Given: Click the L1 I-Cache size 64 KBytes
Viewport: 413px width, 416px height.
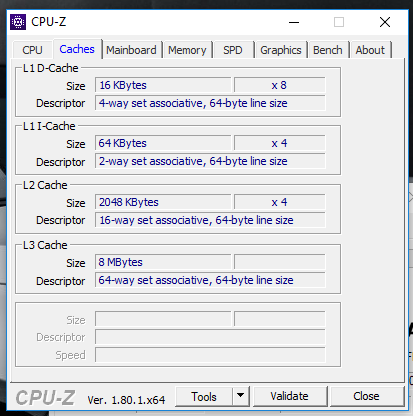Looking at the screenshot, I should pyautogui.click(x=163, y=143).
